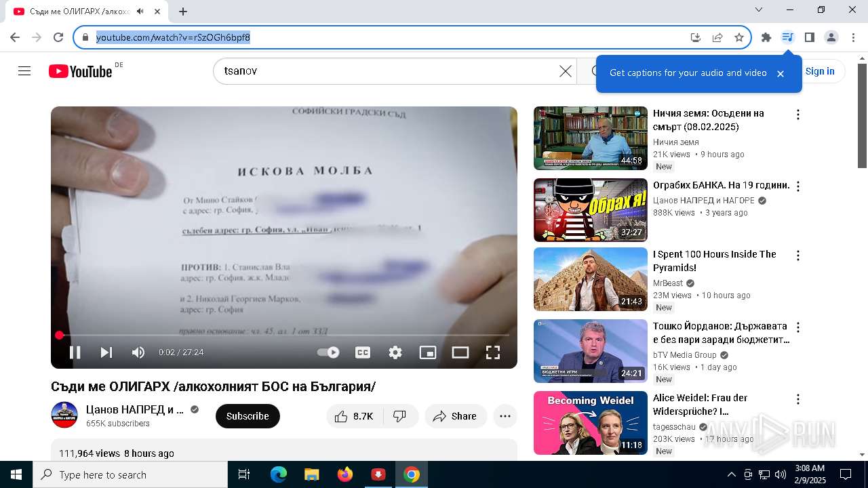Open File Explorer from taskbar

tap(311, 474)
